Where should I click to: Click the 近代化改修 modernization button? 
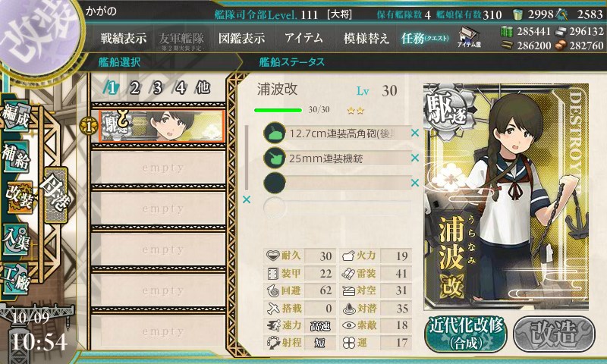[466, 334]
